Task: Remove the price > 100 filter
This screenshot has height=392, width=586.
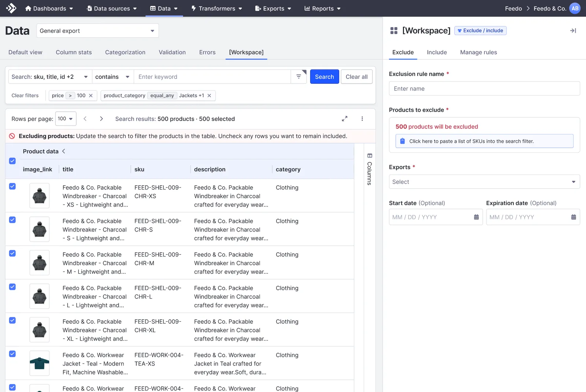Action: 91,96
